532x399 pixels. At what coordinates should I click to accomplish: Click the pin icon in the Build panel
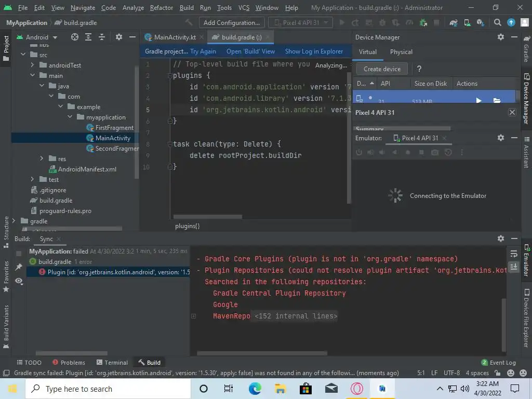[x=19, y=267]
